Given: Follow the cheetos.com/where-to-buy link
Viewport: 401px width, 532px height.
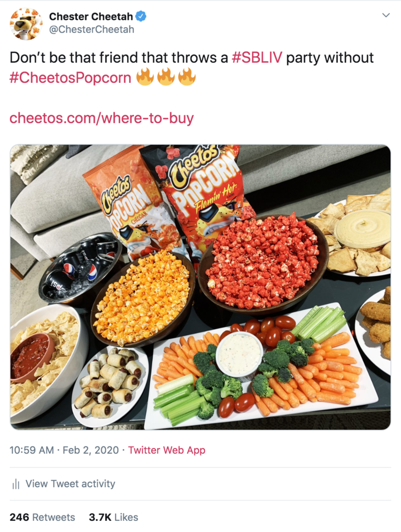Looking at the screenshot, I should 102,118.
